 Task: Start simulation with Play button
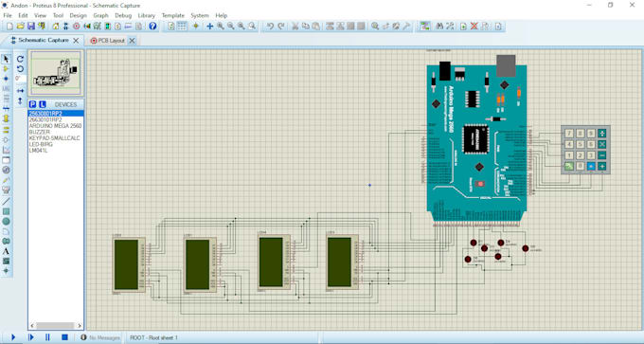click(13, 337)
